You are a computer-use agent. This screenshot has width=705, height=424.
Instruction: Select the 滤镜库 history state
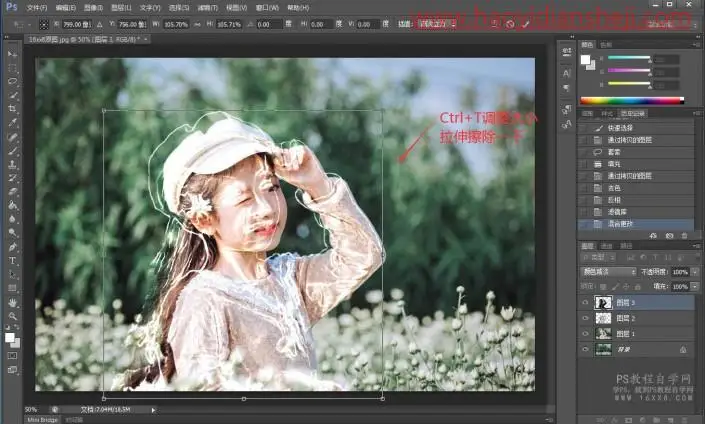point(636,212)
